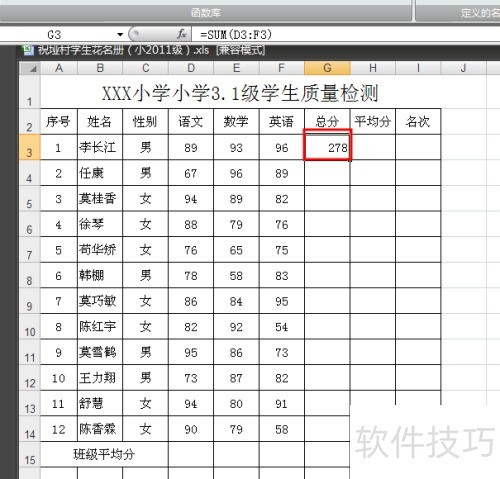Image resolution: width=500 pixels, height=479 pixels.
Task: Select column D header
Action: click(x=191, y=68)
